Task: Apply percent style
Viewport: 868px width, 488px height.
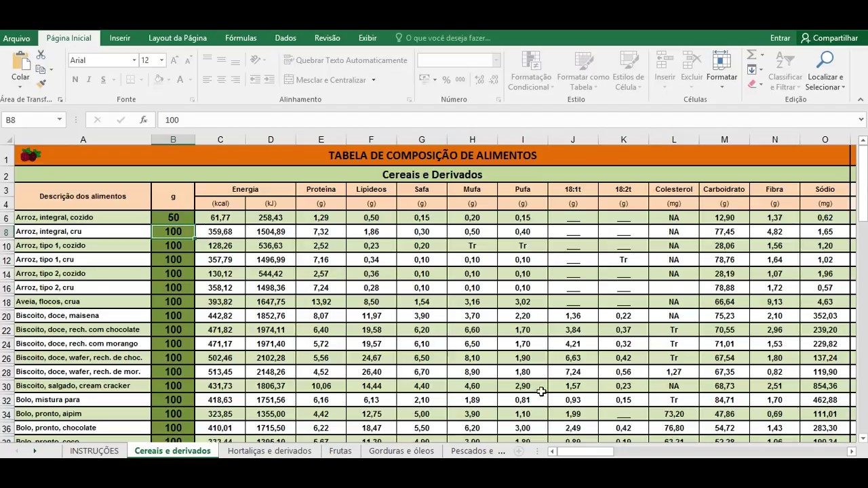Action: click(446, 80)
